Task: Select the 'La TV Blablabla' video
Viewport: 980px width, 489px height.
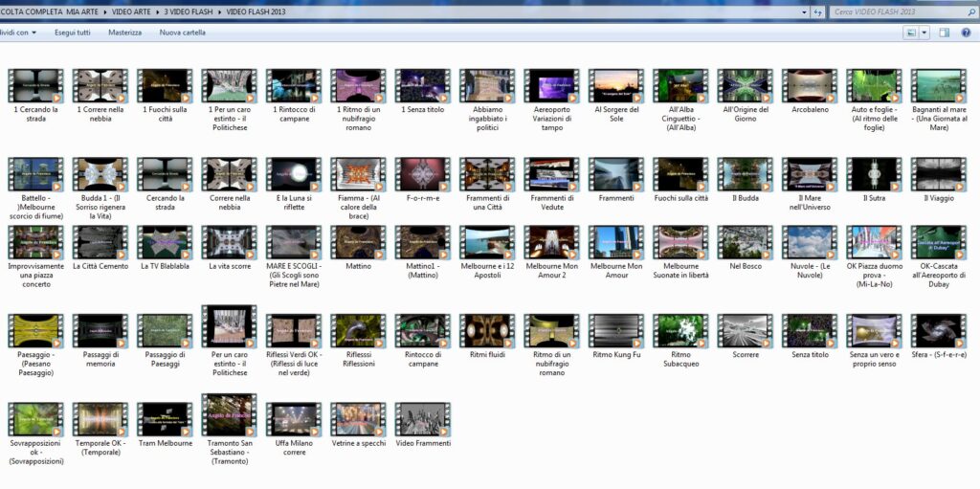Action: pos(165,242)
